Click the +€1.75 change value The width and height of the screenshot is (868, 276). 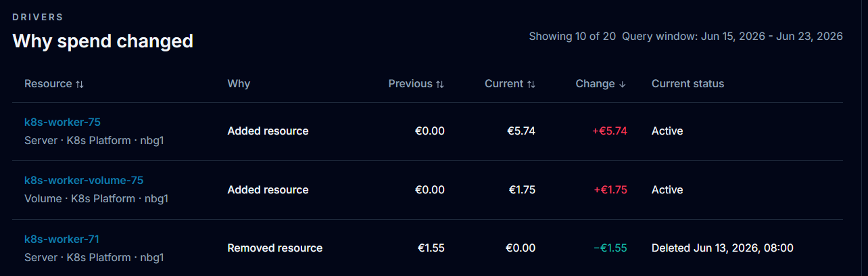(x=610, y=190)
